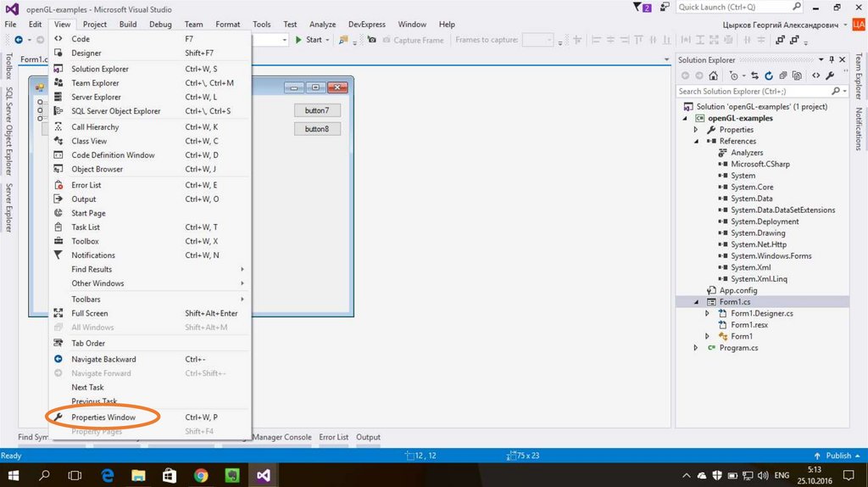Click the notifications flag in title bar
868x487 pixels.
point(643,8)
